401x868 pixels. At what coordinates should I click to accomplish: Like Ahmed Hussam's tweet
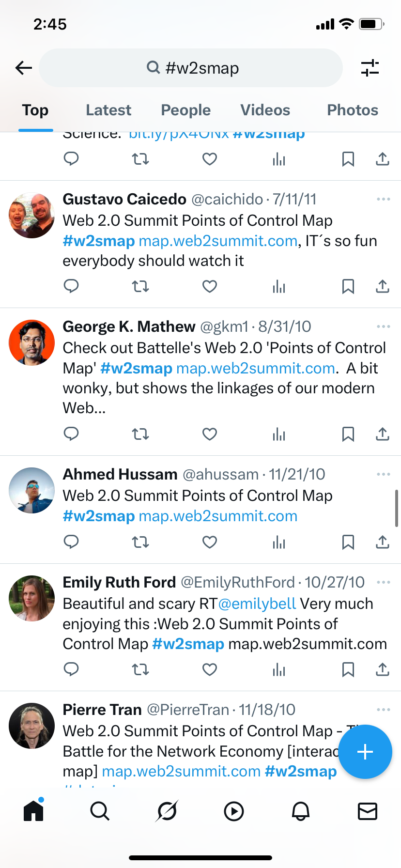(210, 542)
